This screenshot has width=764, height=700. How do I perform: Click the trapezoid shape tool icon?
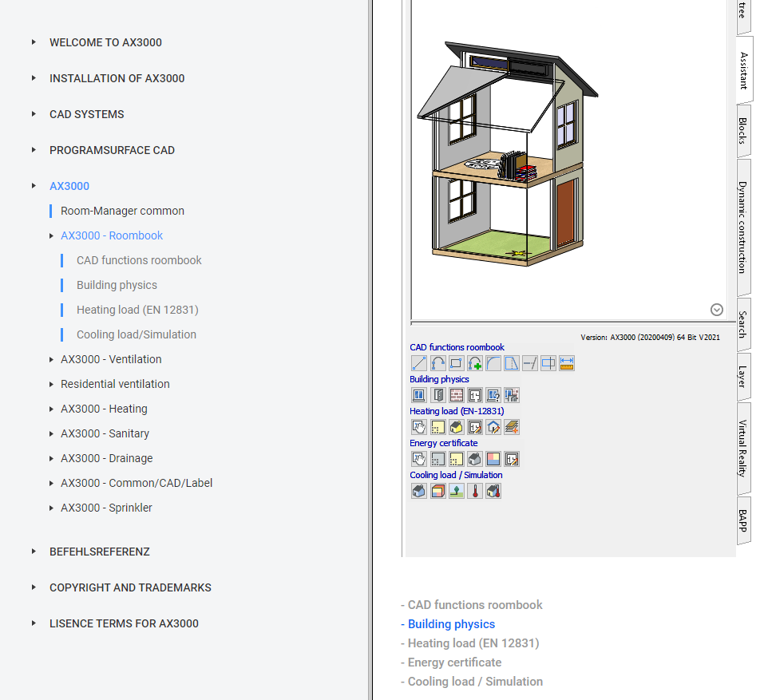(x=512, y=363)
